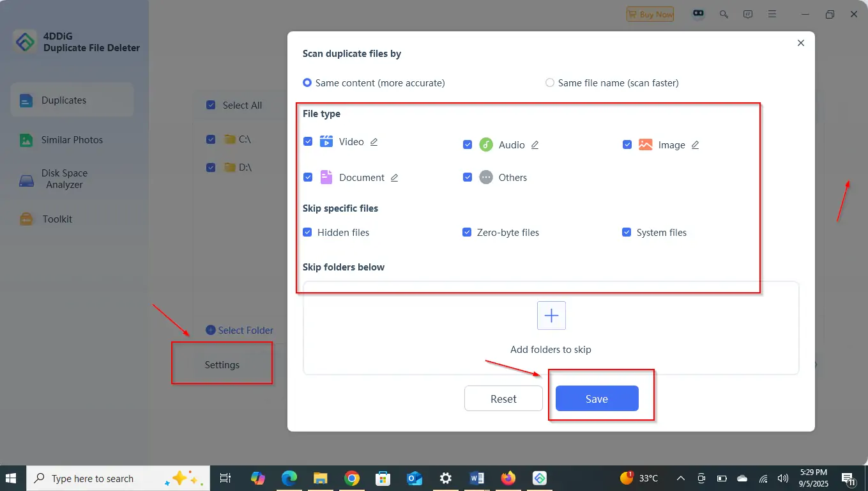Edit Audio file type extensions
The width and height of the screenshot is (868, 491).
[x=535, y=145]
